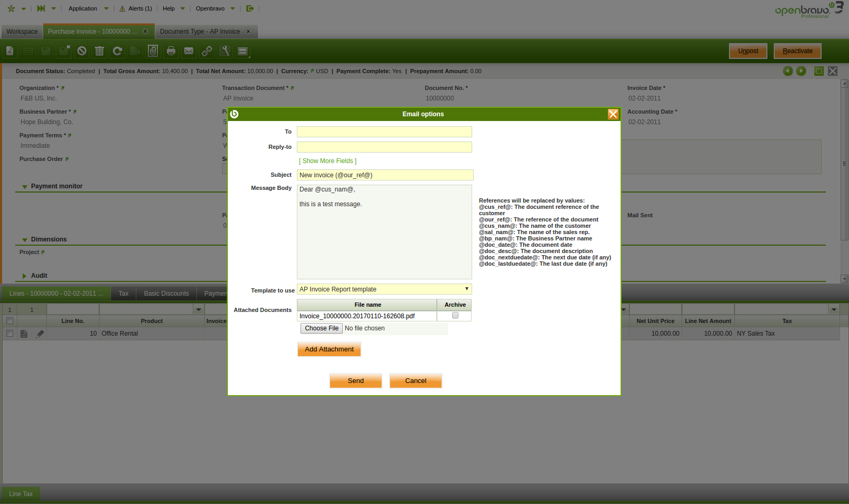Open the Application menu
Viewport: 849px width, 504px height.
[83, 8]
